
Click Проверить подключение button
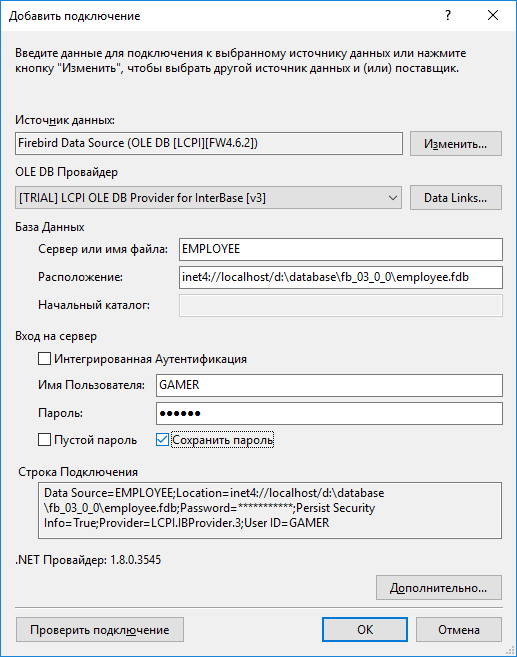coord(100,630)
